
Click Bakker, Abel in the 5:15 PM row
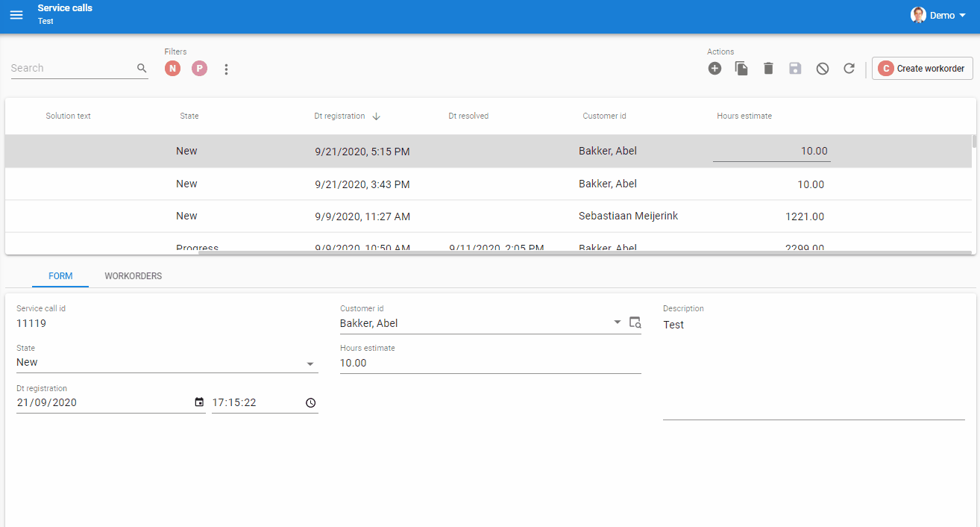(608, 151)
